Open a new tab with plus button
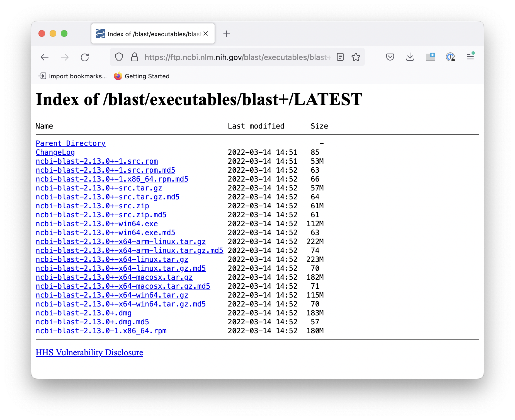Screen dimensions: 515x420 227,34
